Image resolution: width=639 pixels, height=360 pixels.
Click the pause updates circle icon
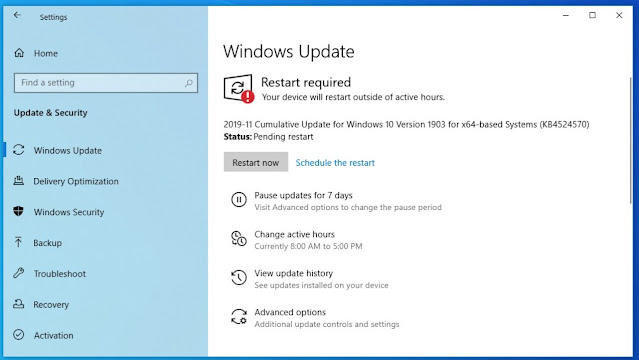coord(239,200)
